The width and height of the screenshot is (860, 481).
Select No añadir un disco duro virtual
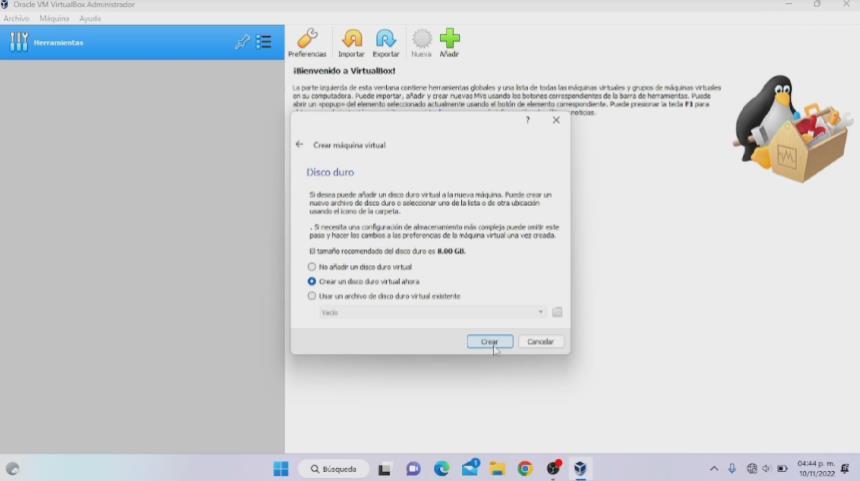point(360,267)
